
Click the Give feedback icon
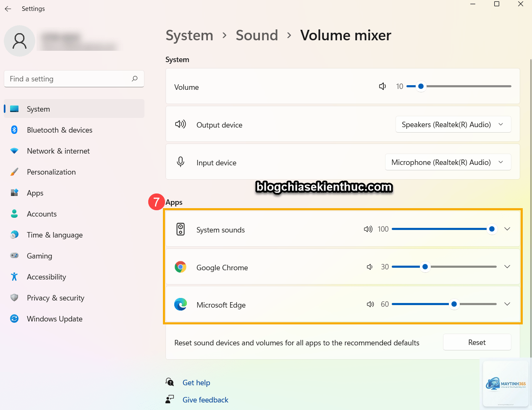coord(170,399)
